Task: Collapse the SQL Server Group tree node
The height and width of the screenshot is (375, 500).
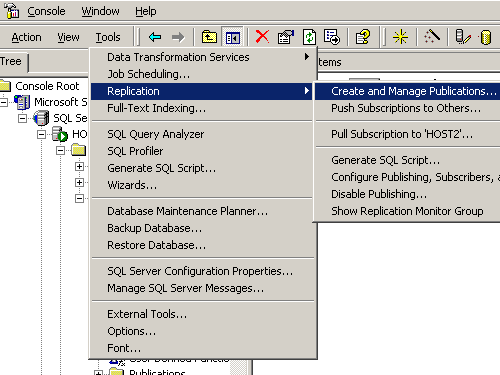Action: (x=22, y=118)
